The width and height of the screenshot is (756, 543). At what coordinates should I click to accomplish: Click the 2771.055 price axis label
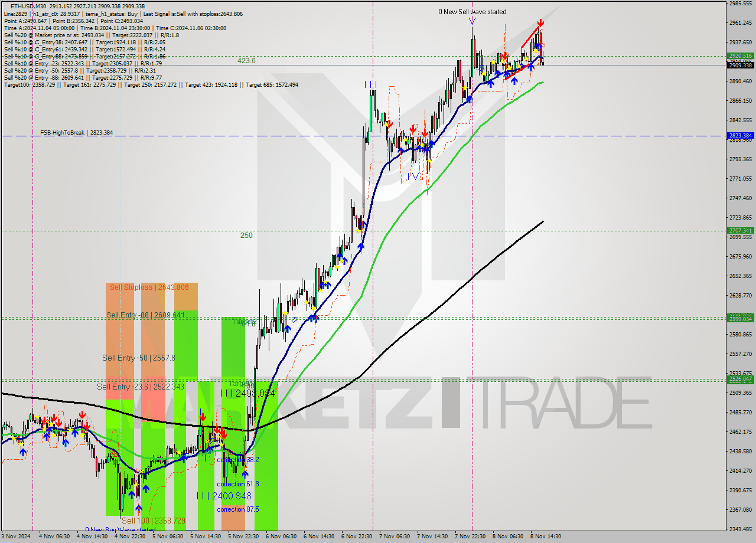tap(741, 179)
